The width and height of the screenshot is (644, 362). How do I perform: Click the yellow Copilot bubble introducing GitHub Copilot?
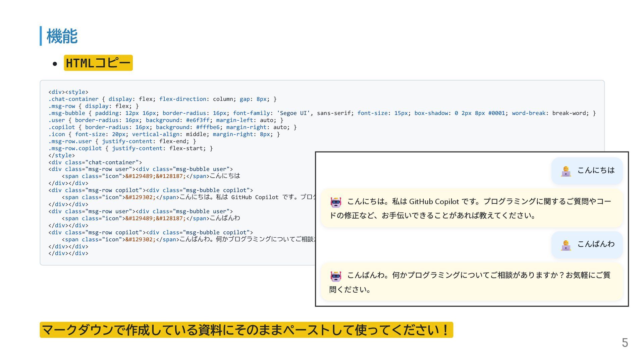click(x=471, y=208)
